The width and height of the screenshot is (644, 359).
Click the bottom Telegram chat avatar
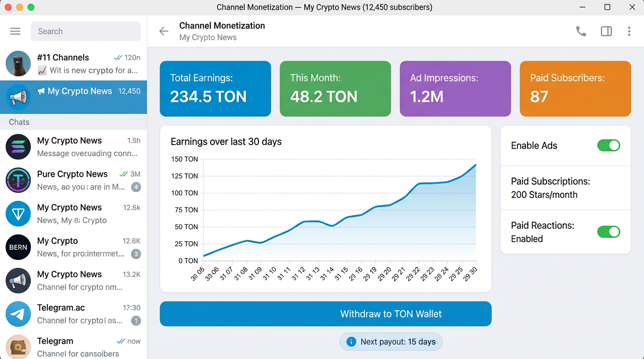coord(18,347)
